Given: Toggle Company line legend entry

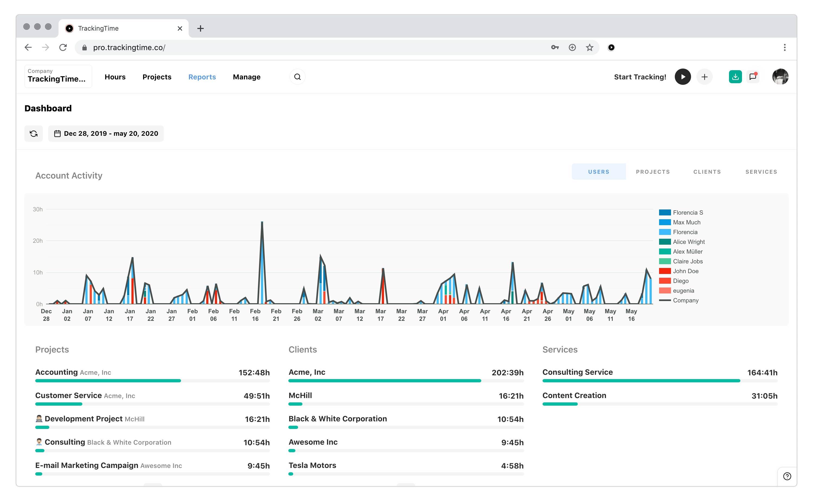Looking at the screenshot, I should 679,300.
